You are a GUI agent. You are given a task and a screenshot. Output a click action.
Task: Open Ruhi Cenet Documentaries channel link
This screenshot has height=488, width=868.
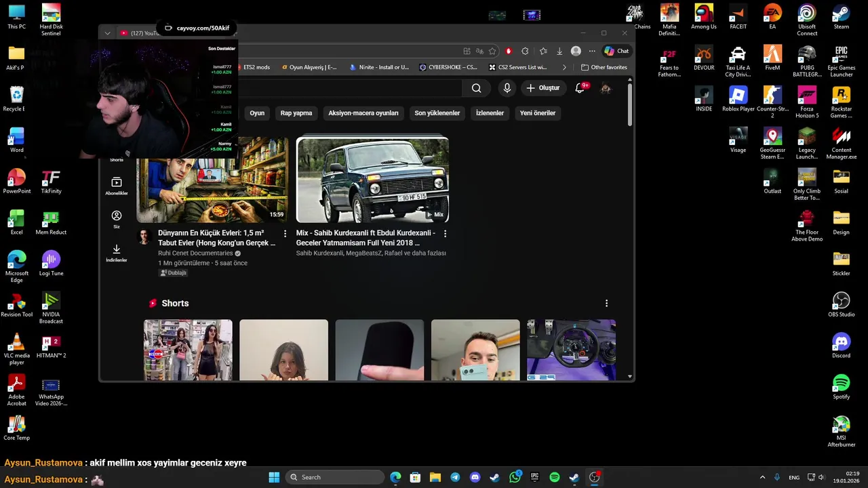point(195,253)
